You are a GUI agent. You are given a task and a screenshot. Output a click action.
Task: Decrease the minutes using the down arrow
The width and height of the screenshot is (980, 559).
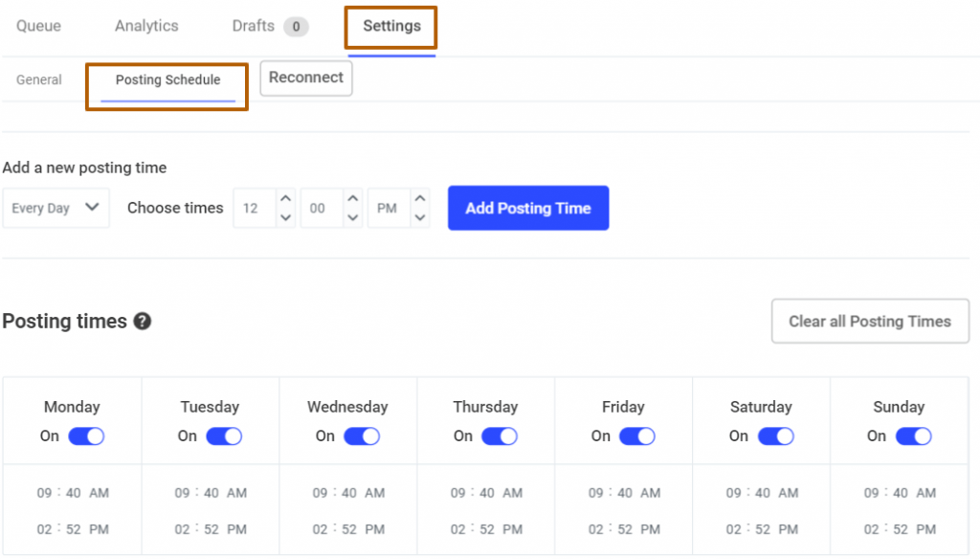tap(353, 217)
